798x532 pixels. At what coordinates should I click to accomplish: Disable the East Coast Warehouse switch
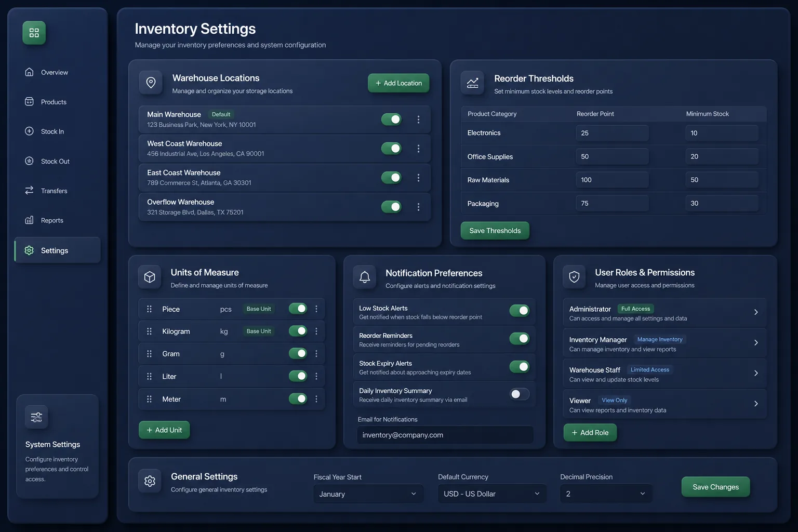(391, 178)
